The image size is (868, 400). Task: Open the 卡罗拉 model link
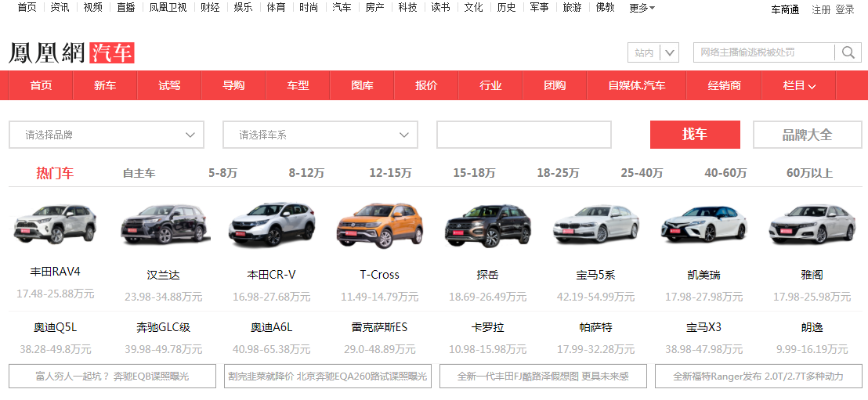click(x=488, y=327)
